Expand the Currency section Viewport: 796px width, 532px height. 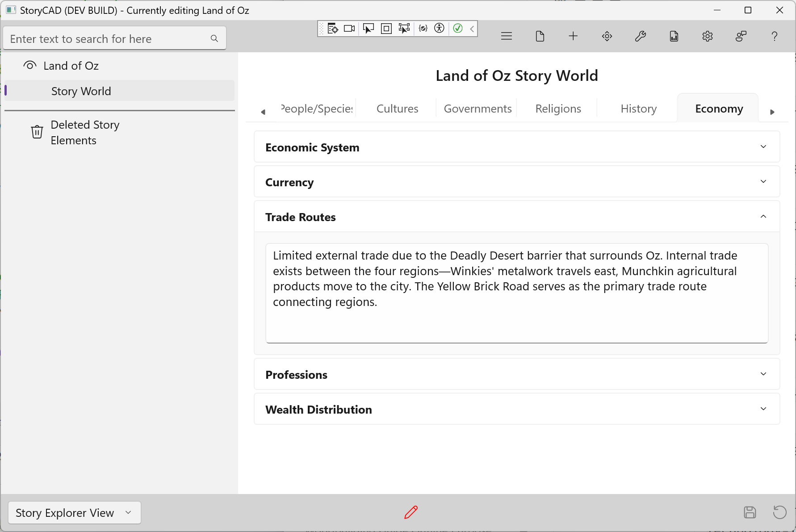[x=516, y=182]
